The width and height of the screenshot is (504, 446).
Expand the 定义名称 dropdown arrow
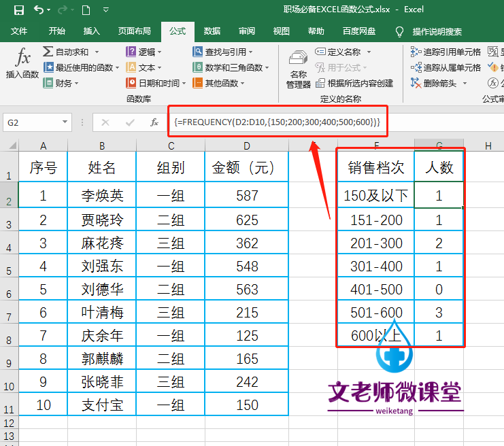[x=369, y=52]
